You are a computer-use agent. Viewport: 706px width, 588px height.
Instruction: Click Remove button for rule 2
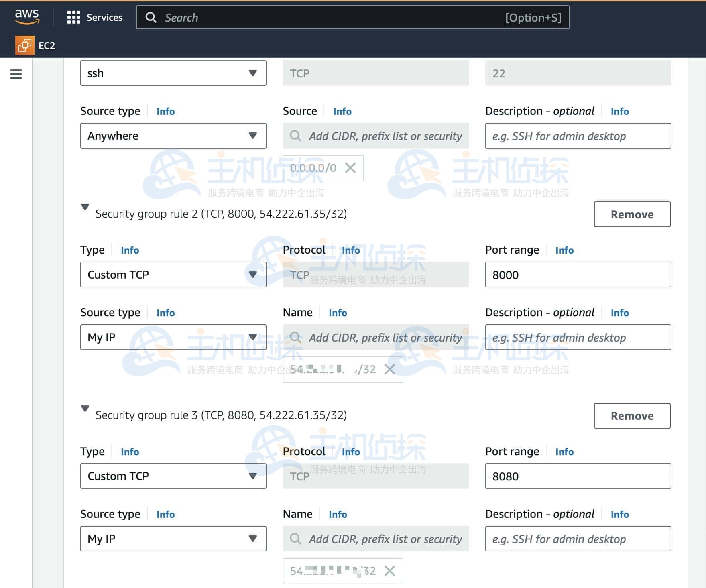[x=632, y=214]
